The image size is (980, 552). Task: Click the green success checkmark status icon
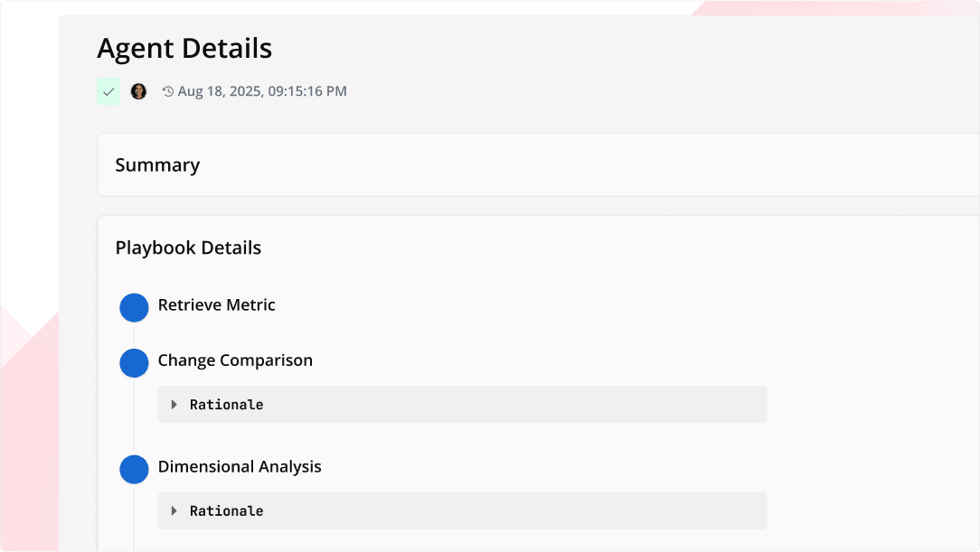(x=108, y=91)
